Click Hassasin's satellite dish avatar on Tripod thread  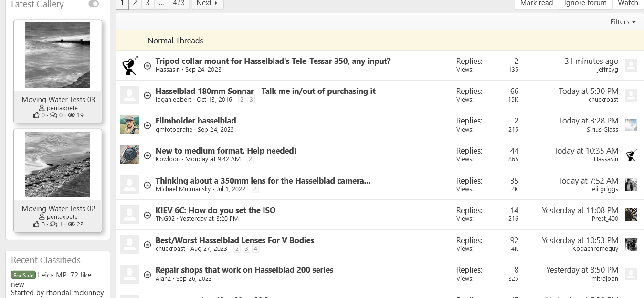click(x=129, y=65)
